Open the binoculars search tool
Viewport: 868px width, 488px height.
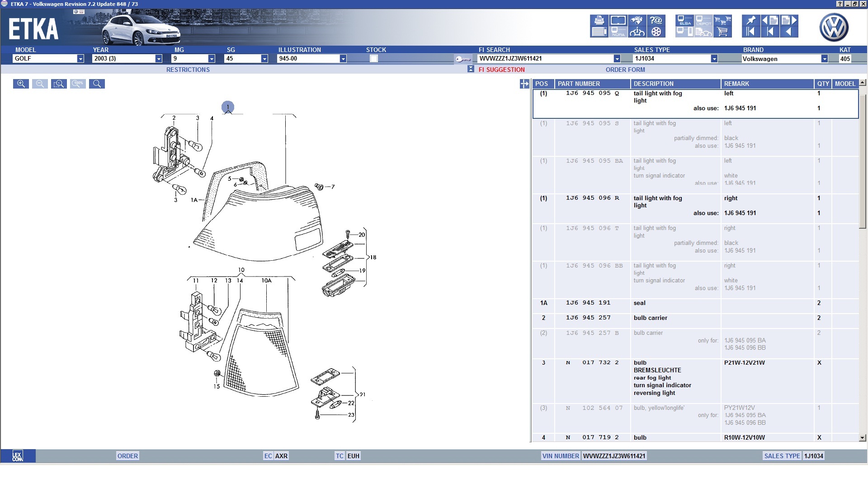[637, 20]
